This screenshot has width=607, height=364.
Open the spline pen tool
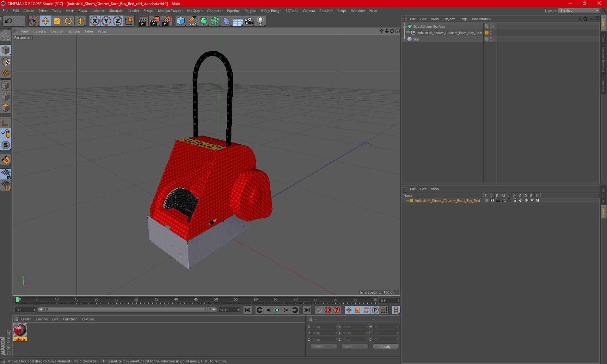[x=192, y=21]
